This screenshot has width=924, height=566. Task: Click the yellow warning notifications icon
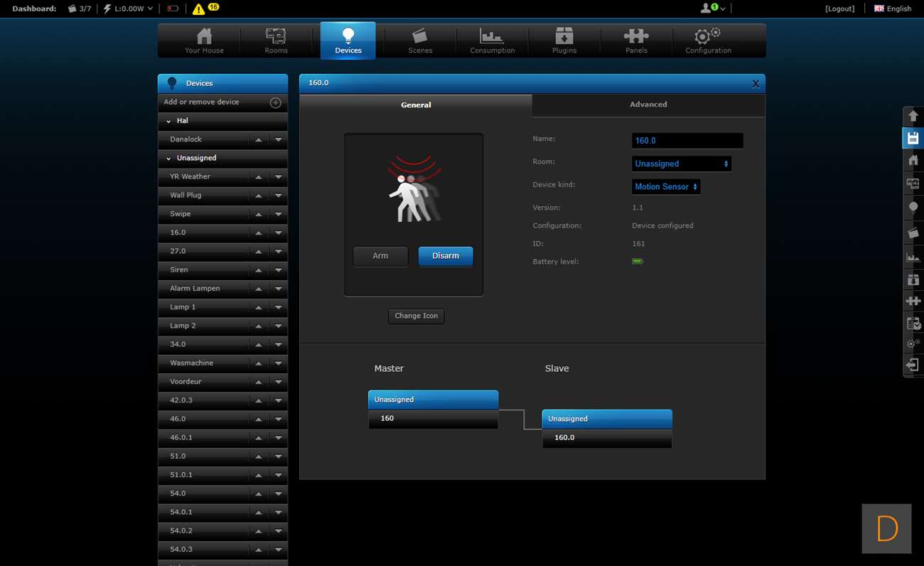click(x=198, y=9)
